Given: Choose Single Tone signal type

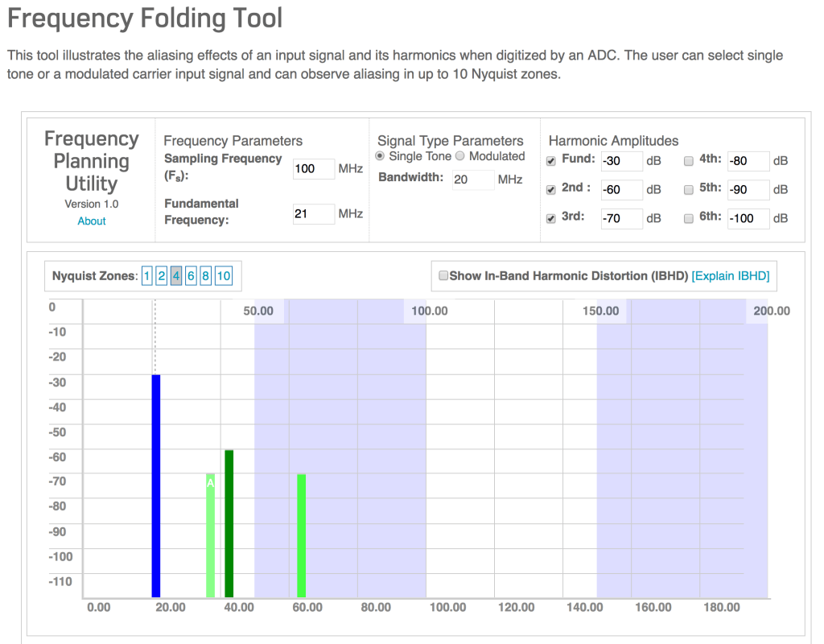Looking at the screenshot, I should click(x=380, y=156).
